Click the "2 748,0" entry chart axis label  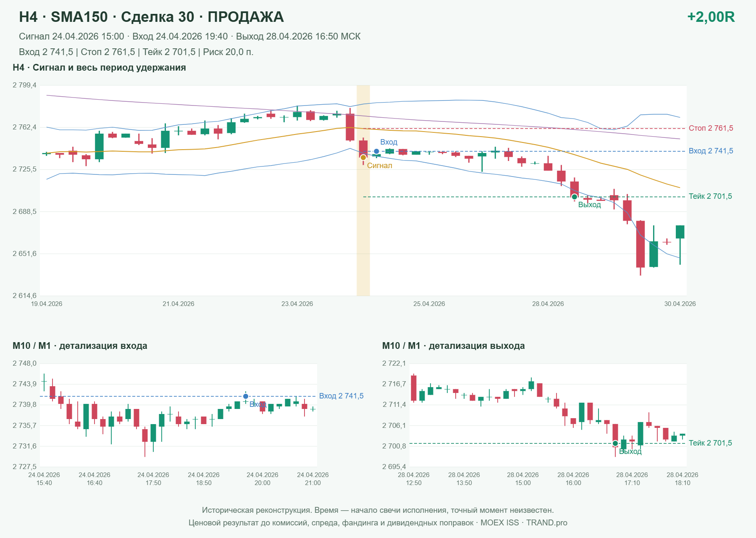pyautogui.click(x=24, y=364)
